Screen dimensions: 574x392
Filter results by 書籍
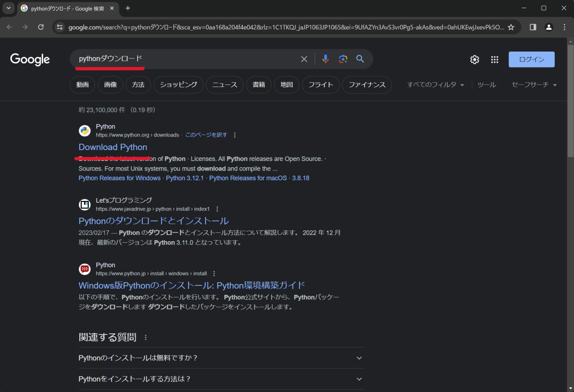[x=259, y=85]
